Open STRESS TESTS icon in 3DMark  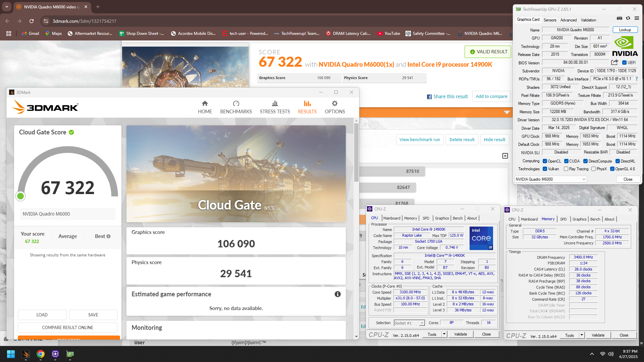click(275, 104)
